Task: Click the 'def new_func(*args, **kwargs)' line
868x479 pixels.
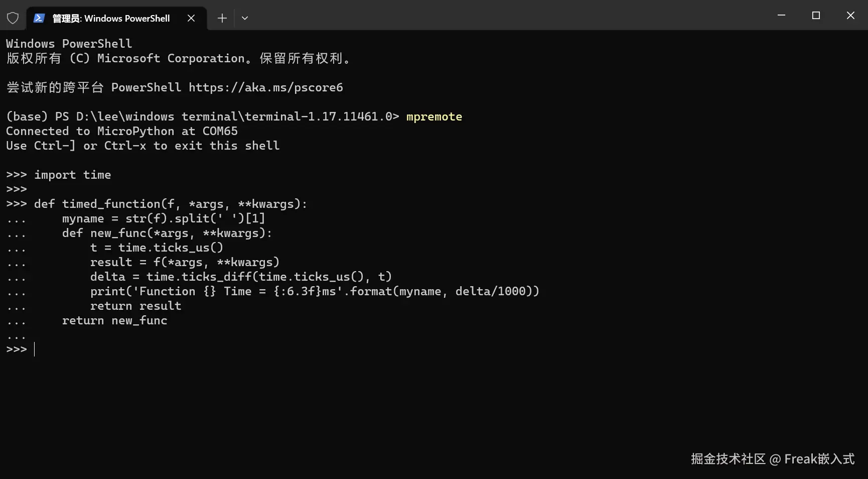Action: pos(167,233)
